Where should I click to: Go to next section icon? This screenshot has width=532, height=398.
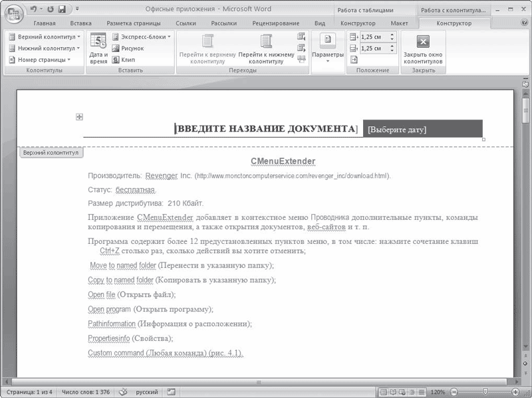301,48
